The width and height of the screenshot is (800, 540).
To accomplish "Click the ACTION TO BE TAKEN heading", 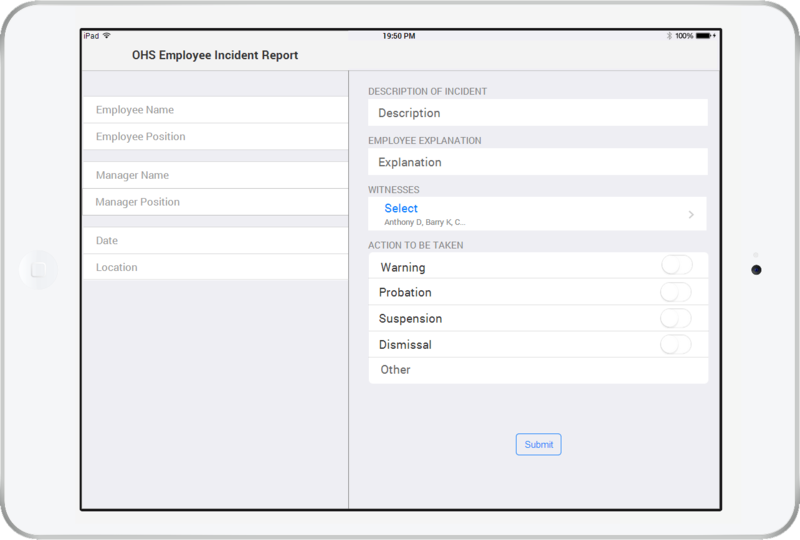I will 415,245.
